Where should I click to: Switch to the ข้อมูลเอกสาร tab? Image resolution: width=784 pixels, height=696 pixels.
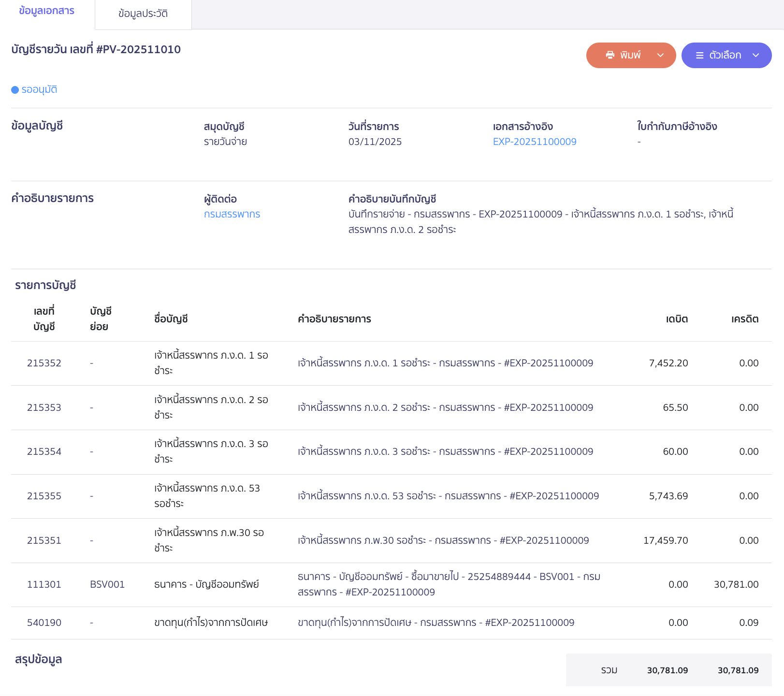pyautogui.click(x=46, y=11)
